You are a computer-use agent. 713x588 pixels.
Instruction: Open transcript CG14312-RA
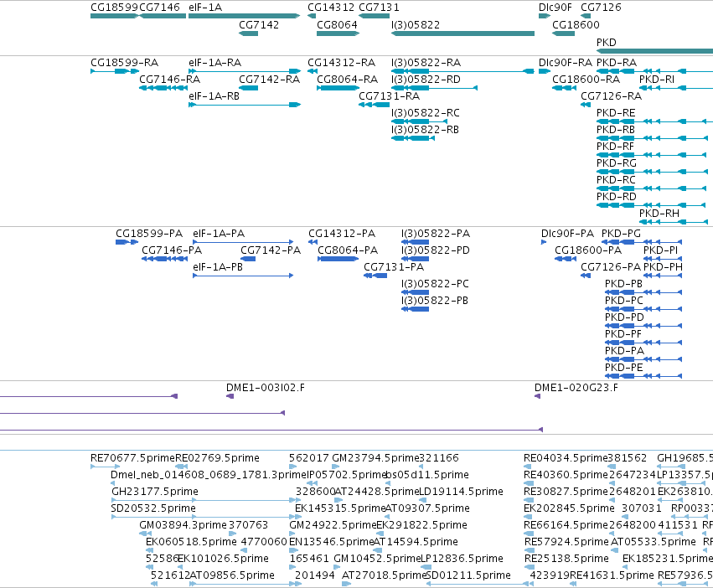click(342, 63)
